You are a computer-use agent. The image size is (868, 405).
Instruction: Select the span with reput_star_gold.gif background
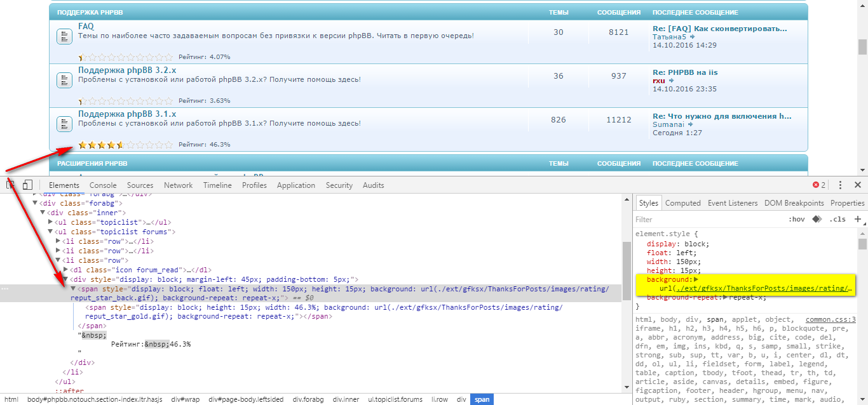coord(324,312)
